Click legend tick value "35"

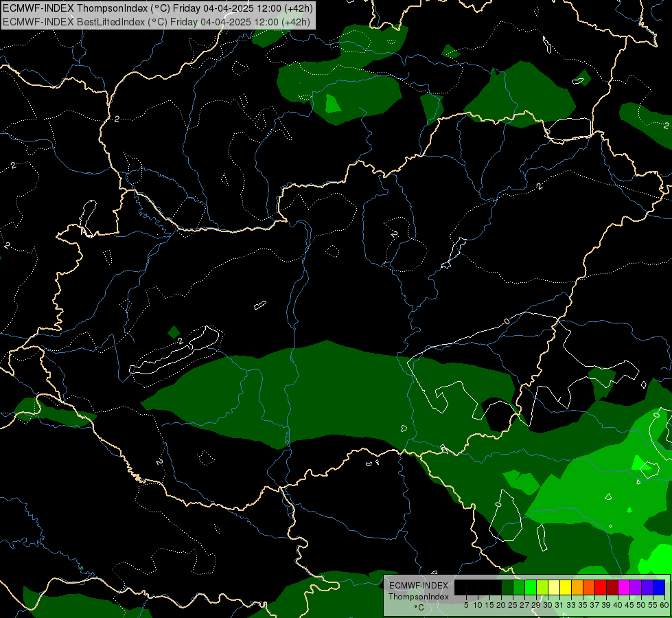(x=583, y=605)
